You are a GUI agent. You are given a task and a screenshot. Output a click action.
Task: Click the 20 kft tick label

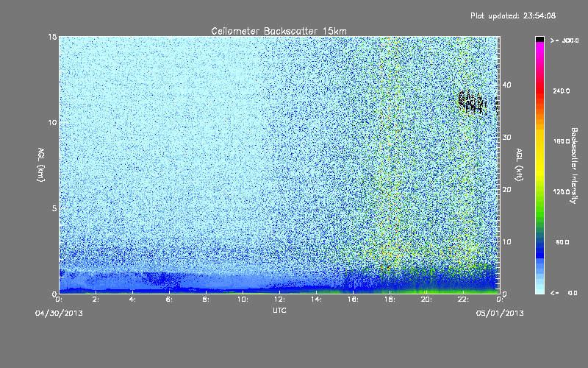506,189
